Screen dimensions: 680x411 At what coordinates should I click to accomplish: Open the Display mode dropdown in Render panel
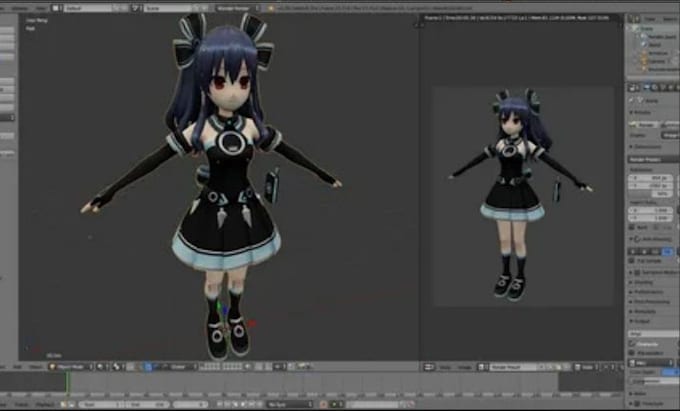[670, 136]
